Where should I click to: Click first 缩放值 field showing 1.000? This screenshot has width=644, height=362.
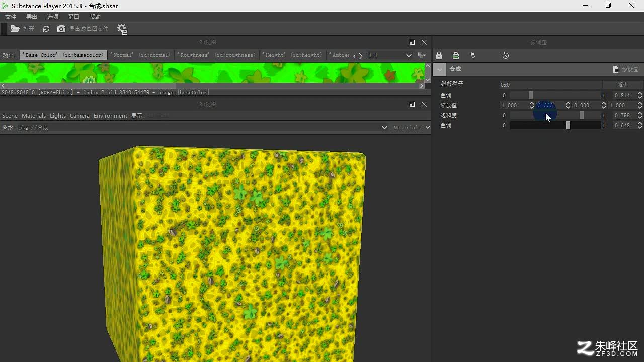tap(514, 105)
